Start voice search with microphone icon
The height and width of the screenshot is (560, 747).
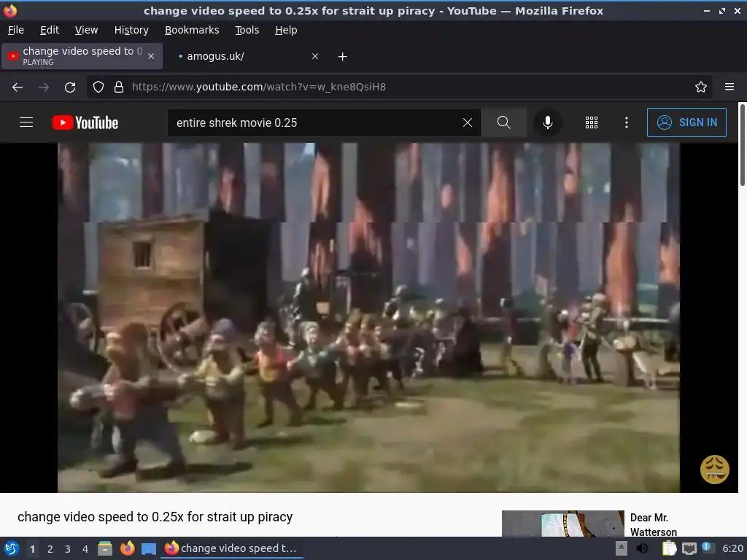pos(547,122)
